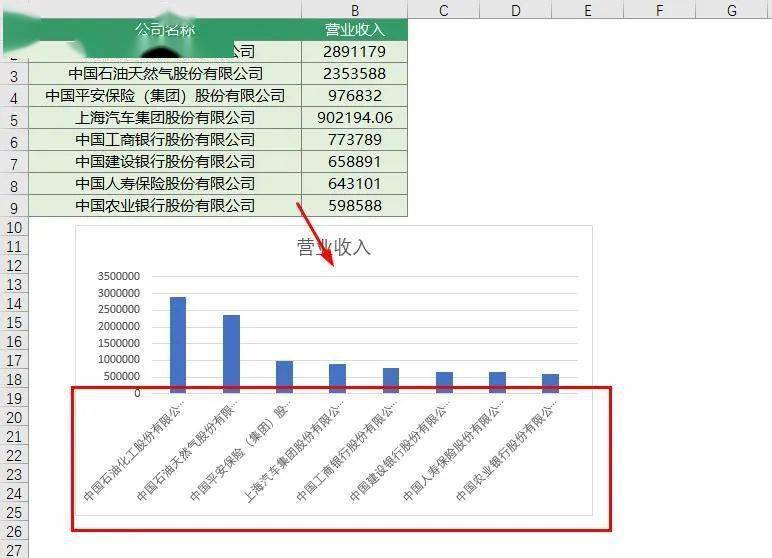Screen dimensions: 772x558
Task: Select row 3 header
Action: [x=14, y=75]
